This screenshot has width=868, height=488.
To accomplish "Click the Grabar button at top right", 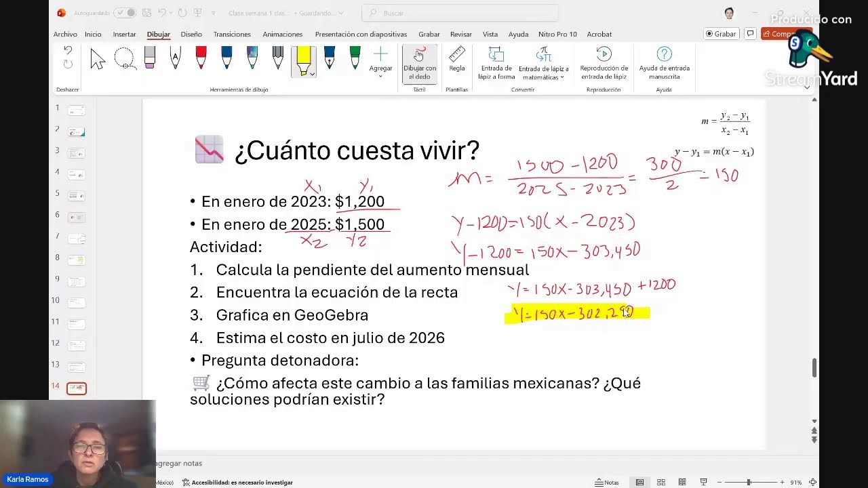I will pos(722,34).
